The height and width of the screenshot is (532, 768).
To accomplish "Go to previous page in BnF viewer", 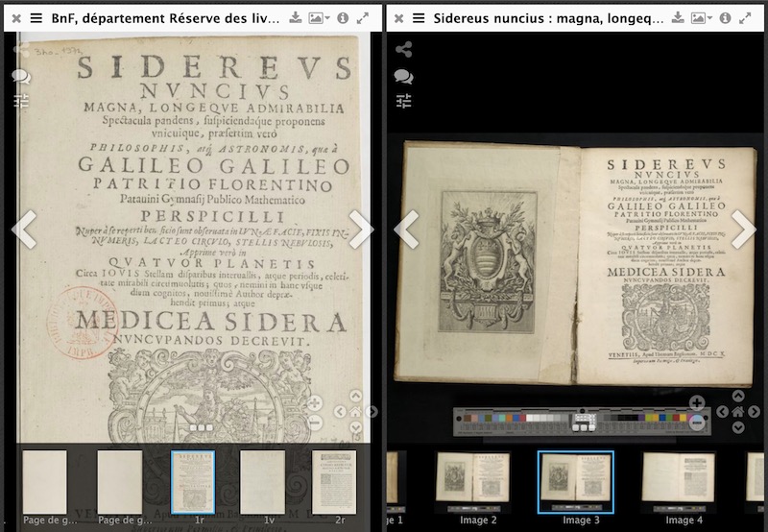I will [25, 230].
